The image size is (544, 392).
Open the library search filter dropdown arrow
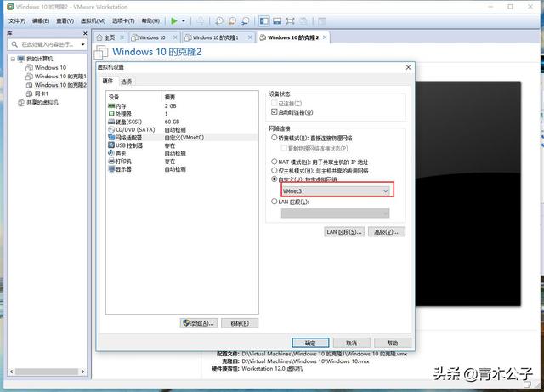pyautogui.click(x=82, y=44)
